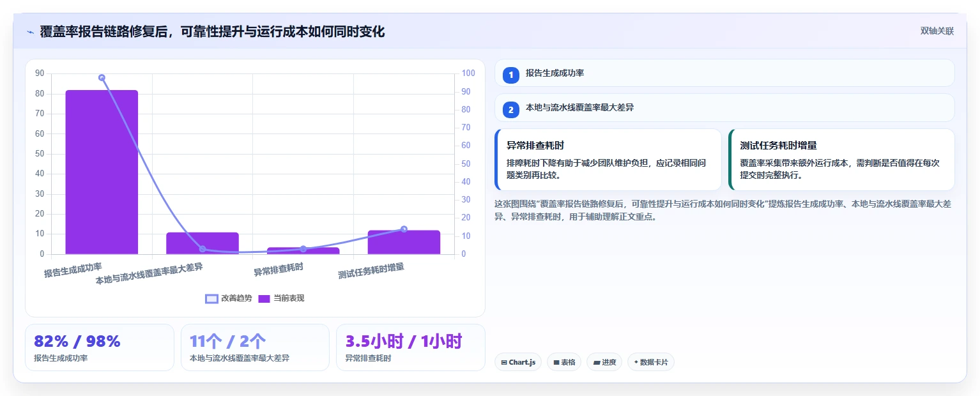Click the 双轴关联 label in header
980x396 pixels.
click(x=937, y=31)
